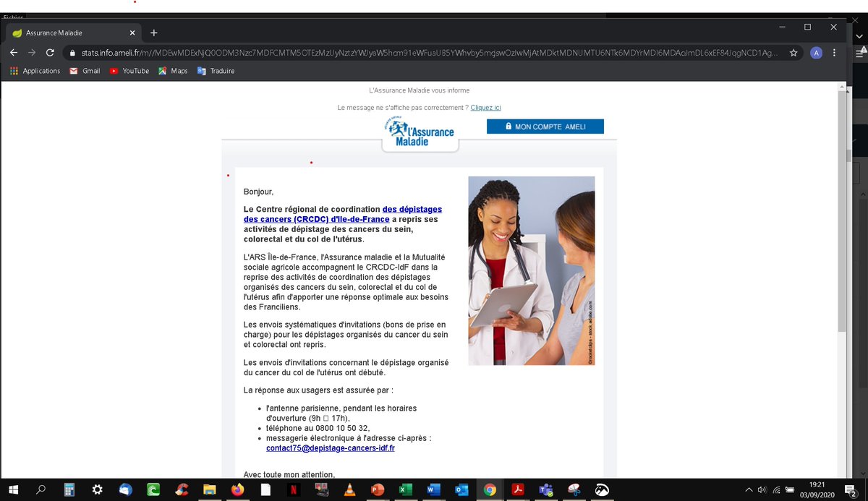Open Settings gear in the taskbar
Screen dimensions: 868x501
tap(98, 489)
